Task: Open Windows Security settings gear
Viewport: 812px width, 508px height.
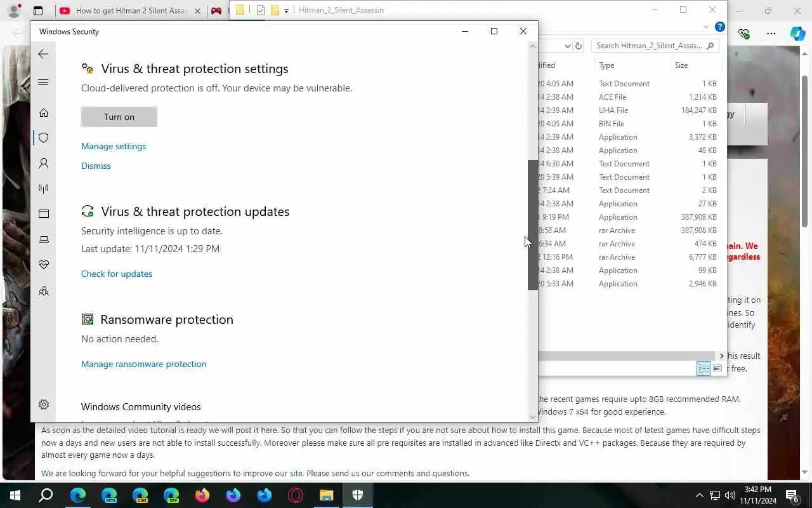Action: pos(44,404)
